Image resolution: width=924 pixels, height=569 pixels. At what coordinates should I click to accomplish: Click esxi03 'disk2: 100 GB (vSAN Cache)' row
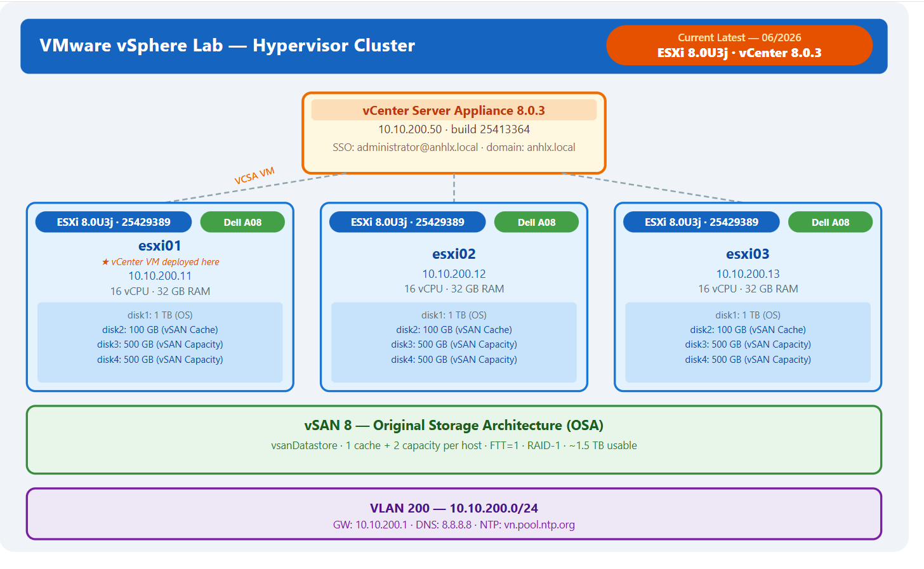748,330
